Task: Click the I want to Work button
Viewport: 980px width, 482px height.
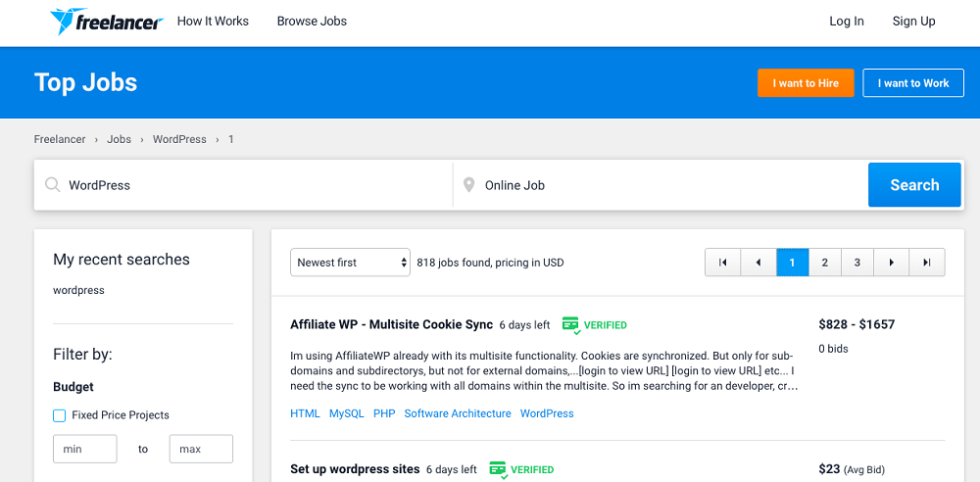Action: coord(913,83)
